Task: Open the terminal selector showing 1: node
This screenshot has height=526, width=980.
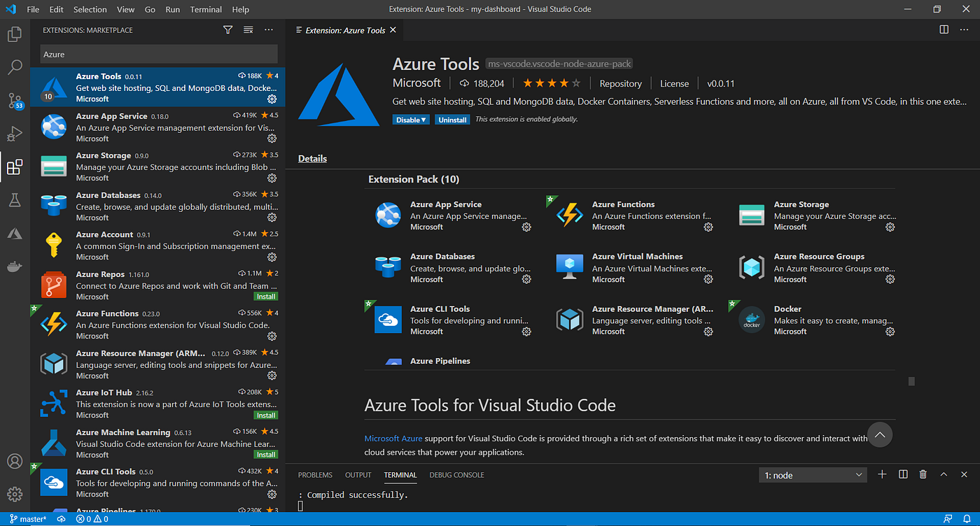Action: (812, 474)
